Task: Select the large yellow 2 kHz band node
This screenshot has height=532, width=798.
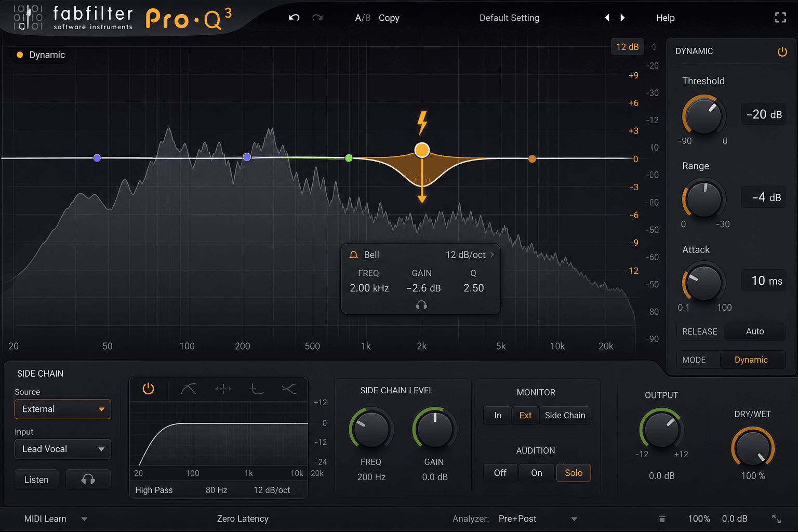Action: pyautogui.click(x=422, y=150)
